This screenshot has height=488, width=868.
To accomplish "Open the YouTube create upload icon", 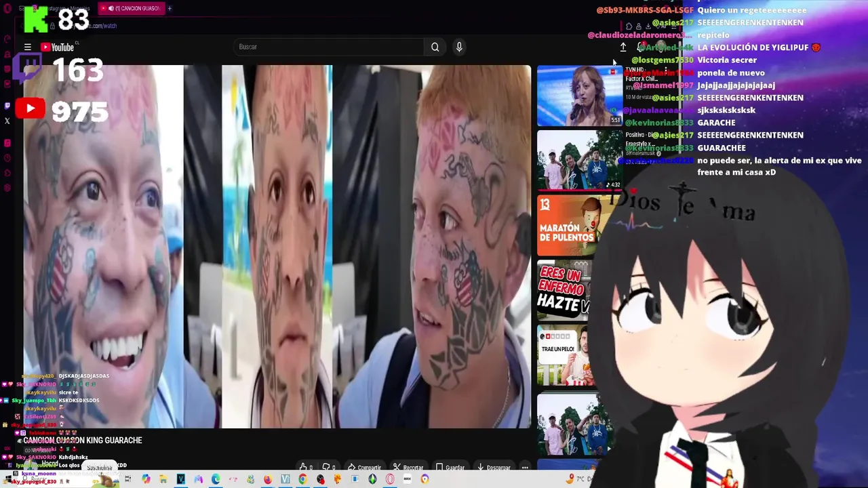I will [x=623, y=47].
